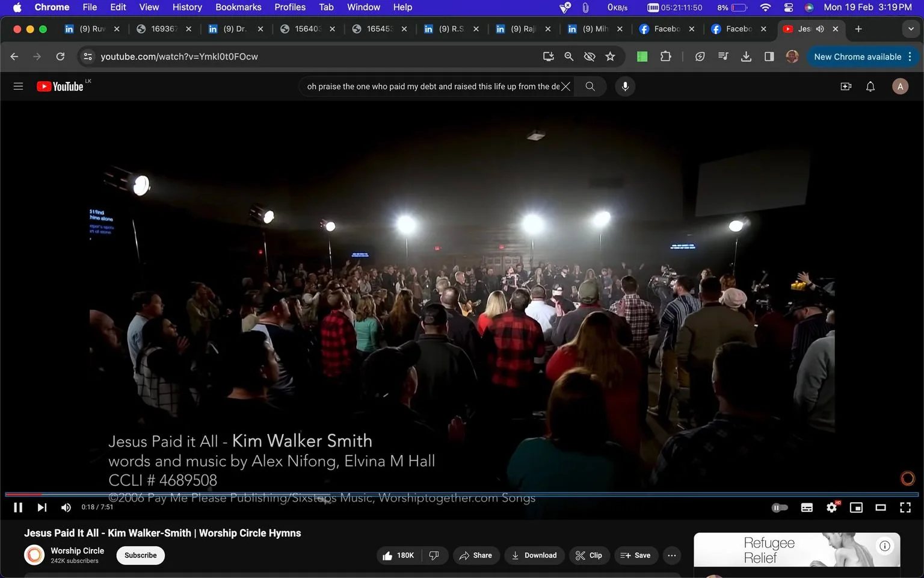Open video settings gear

coord(831,508)
